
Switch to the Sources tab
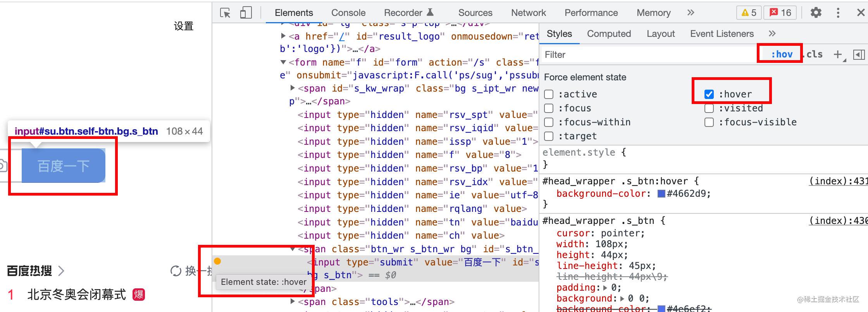coord(475,13)
